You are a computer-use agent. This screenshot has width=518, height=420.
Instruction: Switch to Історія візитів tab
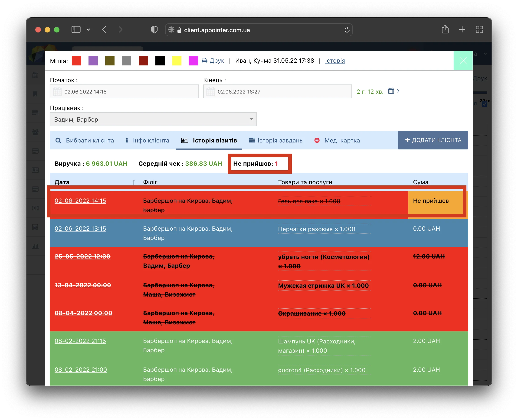(209, 140)
